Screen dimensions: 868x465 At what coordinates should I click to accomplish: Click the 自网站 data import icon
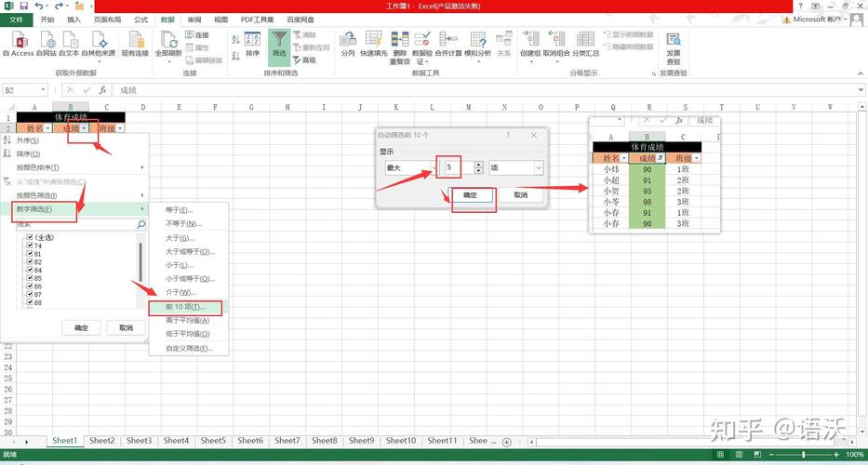47,45
